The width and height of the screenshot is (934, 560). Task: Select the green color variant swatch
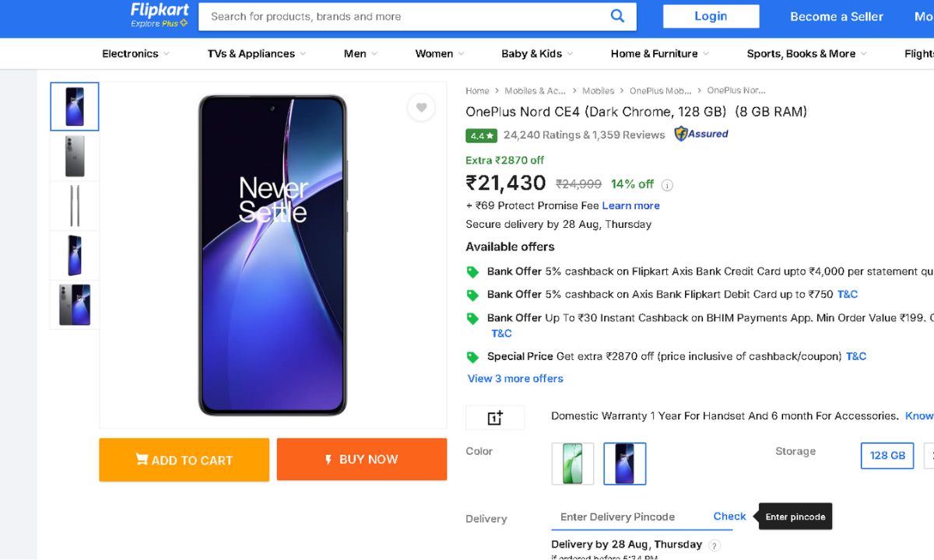pos(573,464)
